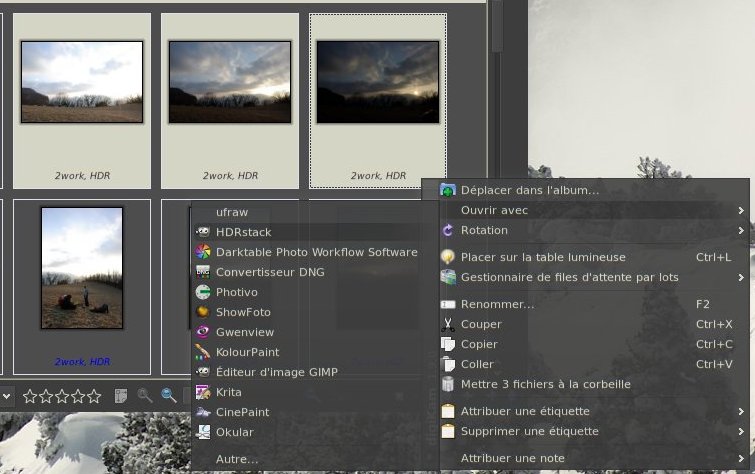Click the HDRstack icon

click(x=203, y=232)
